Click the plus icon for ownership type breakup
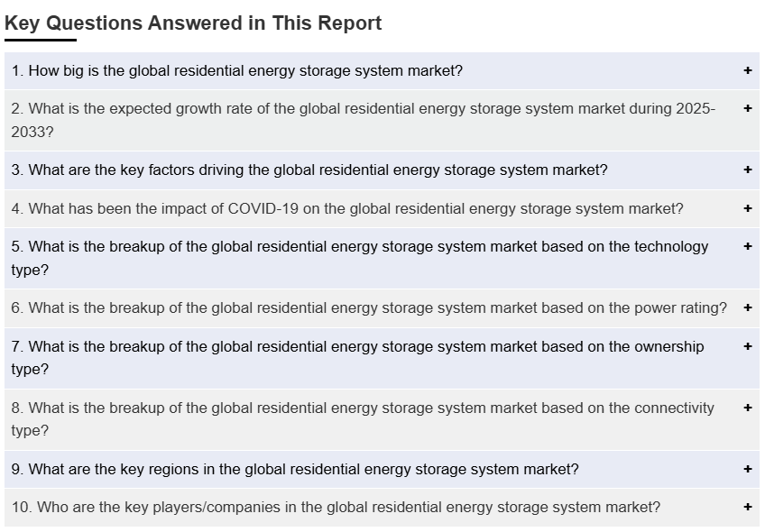 tap(747, 346)
